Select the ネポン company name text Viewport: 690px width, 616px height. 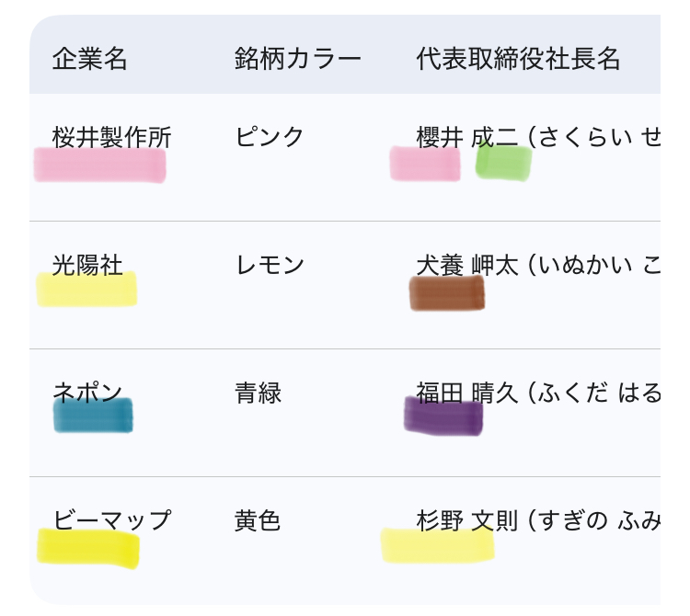[87, 394]
